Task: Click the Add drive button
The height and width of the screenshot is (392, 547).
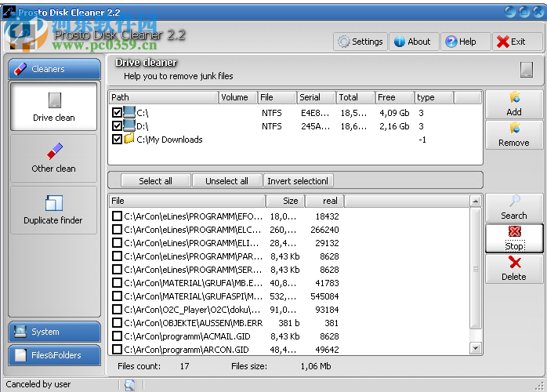Action: (514, 104)
